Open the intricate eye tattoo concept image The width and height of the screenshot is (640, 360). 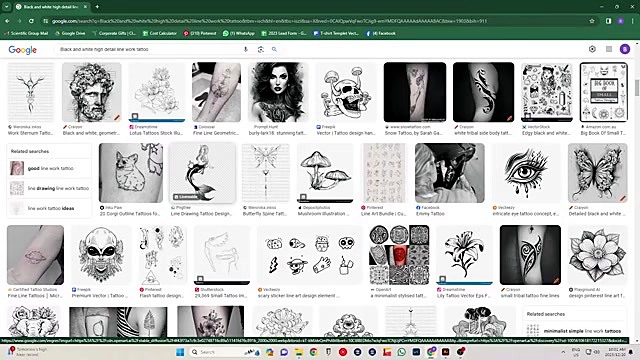pos(526,173)
